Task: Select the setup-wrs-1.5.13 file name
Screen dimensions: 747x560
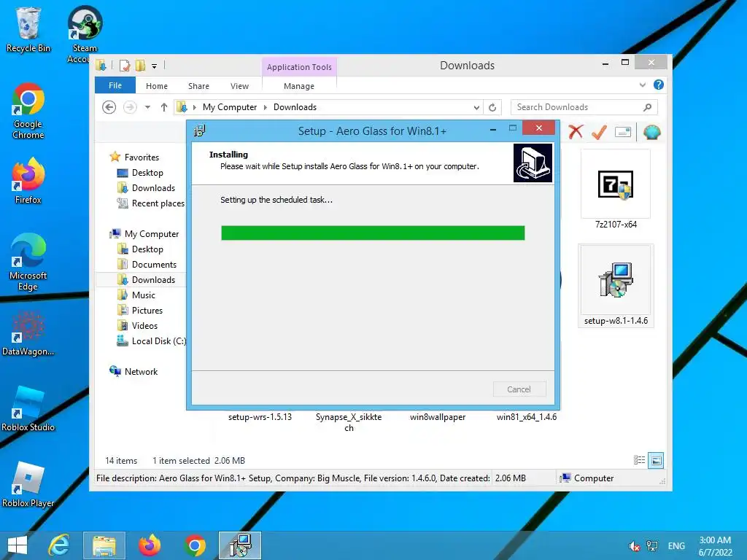Action: (x=260, y=417)
